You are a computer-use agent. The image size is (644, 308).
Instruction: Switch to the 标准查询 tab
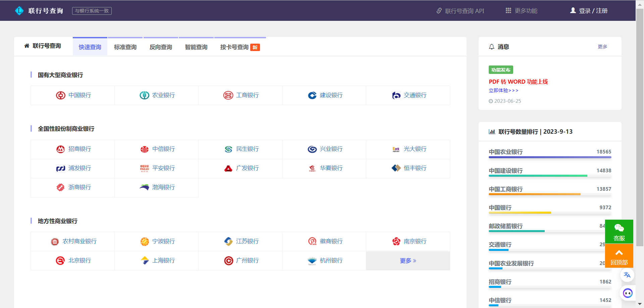point(125,47)
